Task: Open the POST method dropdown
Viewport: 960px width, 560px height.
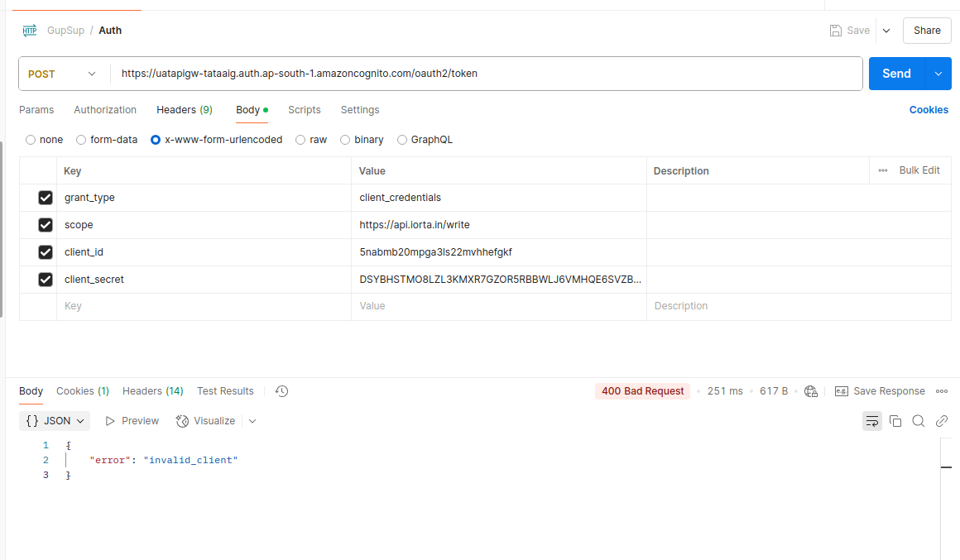Action: point(63,74)
